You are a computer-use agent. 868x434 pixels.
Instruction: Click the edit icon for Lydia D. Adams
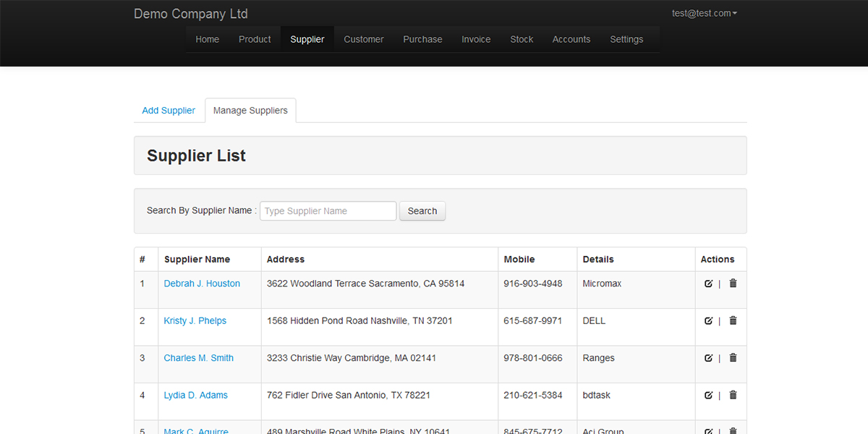click(708, 395)
